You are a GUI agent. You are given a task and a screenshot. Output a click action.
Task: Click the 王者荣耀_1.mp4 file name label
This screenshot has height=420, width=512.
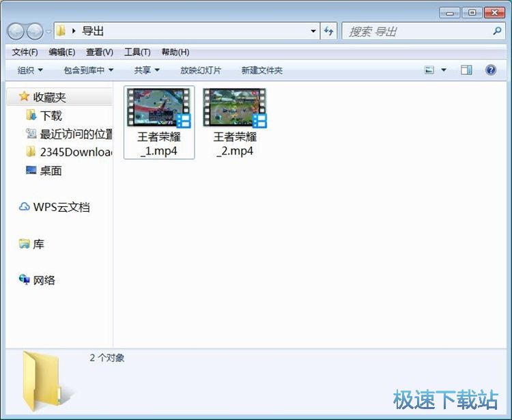click(159, 143)
